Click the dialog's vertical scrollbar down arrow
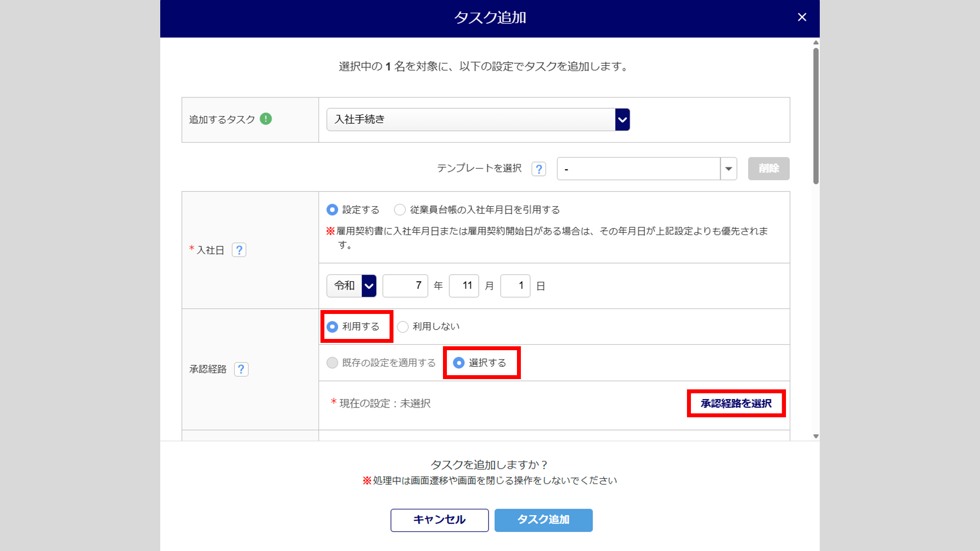The height and width of the screenshot is (551, 980). point(816,436)
